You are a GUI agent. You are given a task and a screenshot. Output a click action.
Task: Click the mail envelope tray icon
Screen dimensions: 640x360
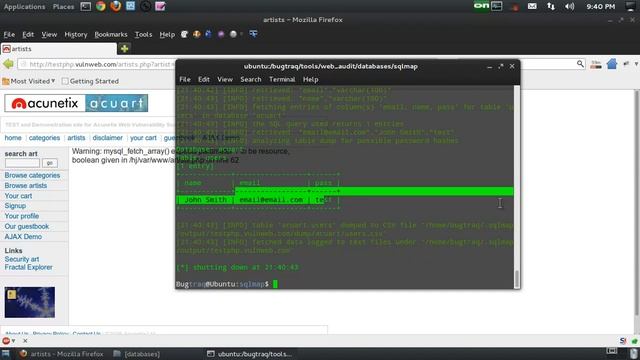[532, 6]
